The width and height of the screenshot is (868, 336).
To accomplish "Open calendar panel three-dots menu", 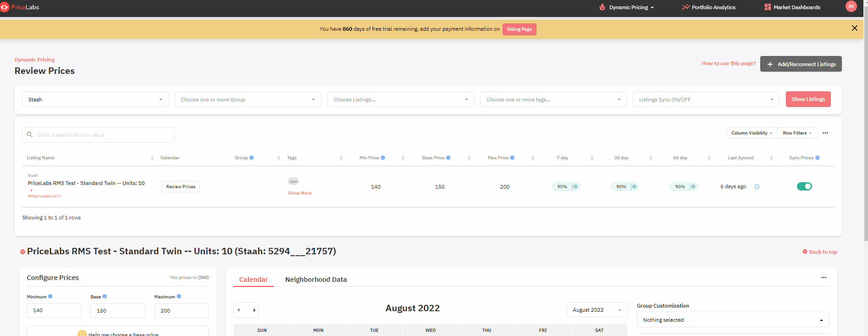I will 824,278.
